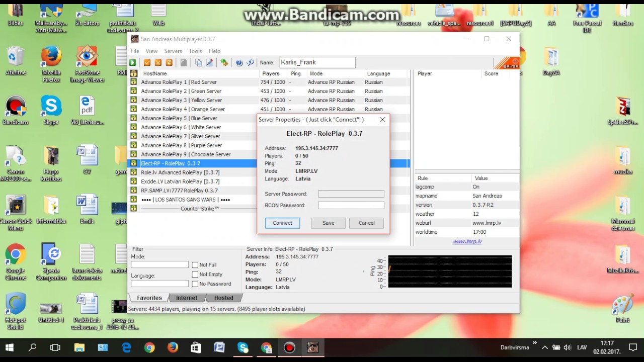Close the Server Properties dialog
This screenshot has width=644, height=362.
coord(382,120)
